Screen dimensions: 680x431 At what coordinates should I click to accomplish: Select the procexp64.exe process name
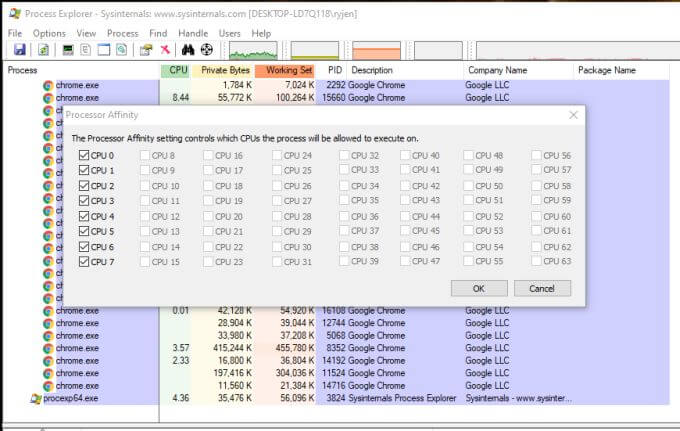(x=71, y=398)
